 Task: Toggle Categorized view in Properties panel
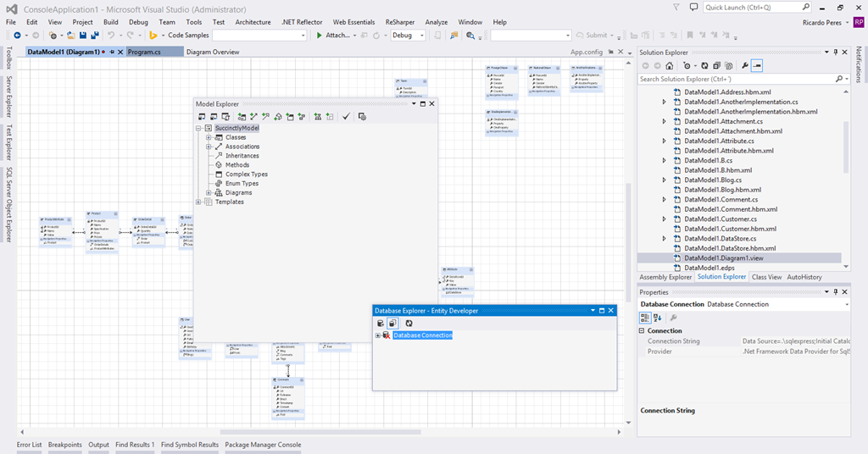tap(645, 318)
